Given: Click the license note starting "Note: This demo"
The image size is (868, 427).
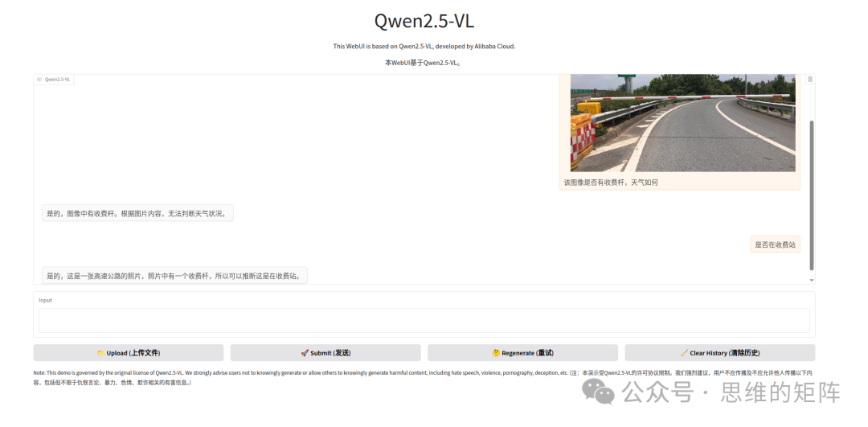Looking at the screenshot, I should pyautogui.click(x=424, y=378).
